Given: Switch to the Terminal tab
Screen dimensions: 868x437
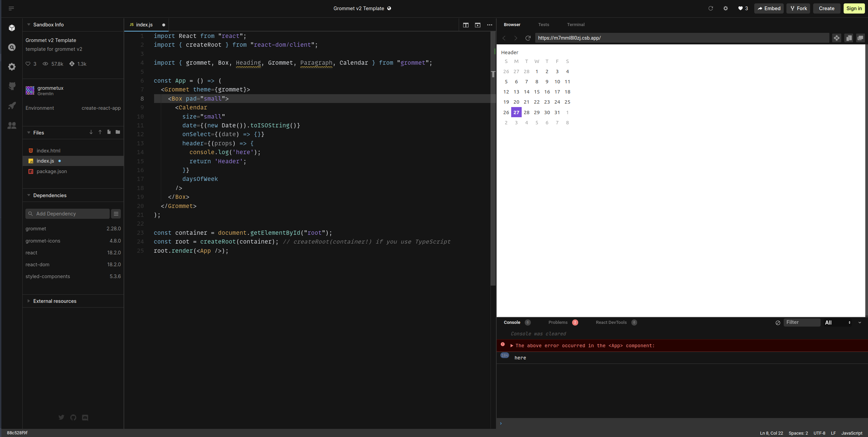Looking at the screenshot, I should [x=576, y=25].
